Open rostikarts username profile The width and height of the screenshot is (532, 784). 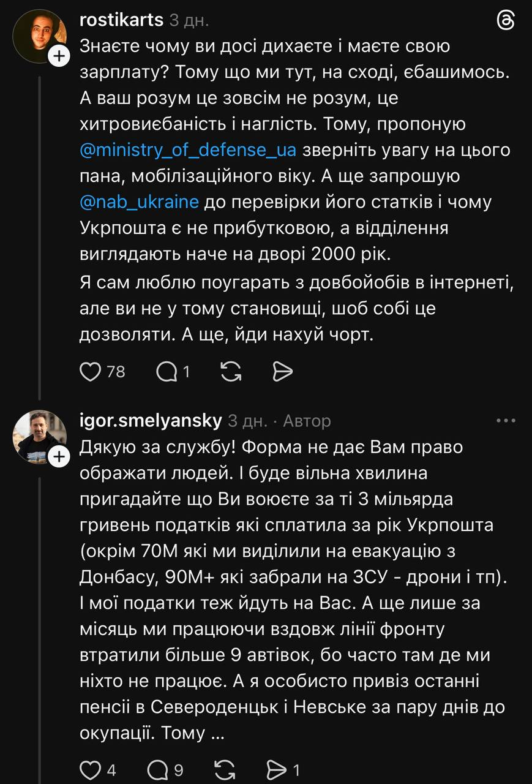tap(122, 20)
